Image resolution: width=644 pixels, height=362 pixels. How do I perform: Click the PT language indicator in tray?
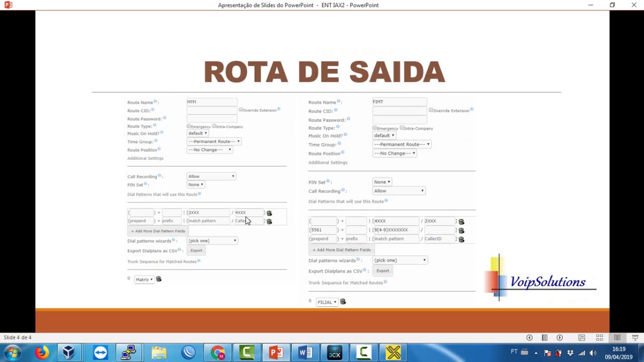(x=514, y=351)
